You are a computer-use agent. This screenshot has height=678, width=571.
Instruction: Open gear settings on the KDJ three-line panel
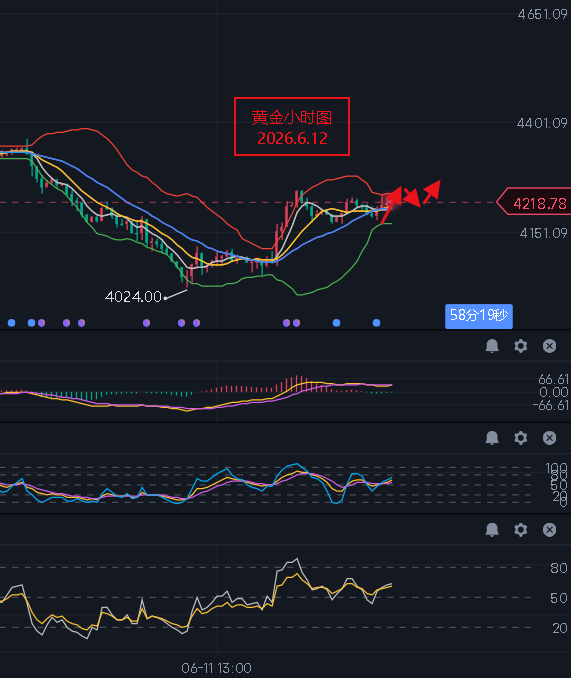click(520, 438)
